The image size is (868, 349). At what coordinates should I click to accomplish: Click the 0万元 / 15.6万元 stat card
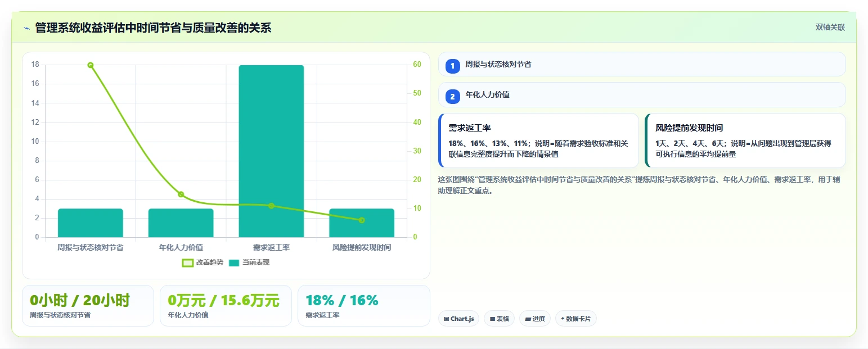click(x=226, y=306)
